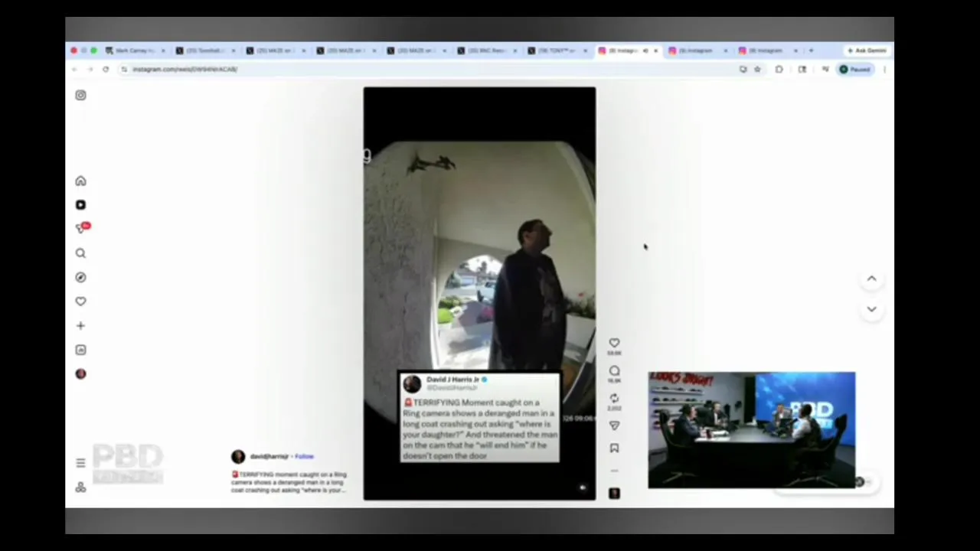Open Instagram logo home link
Screen dimensions: 980x551
[x=80, y=95]
